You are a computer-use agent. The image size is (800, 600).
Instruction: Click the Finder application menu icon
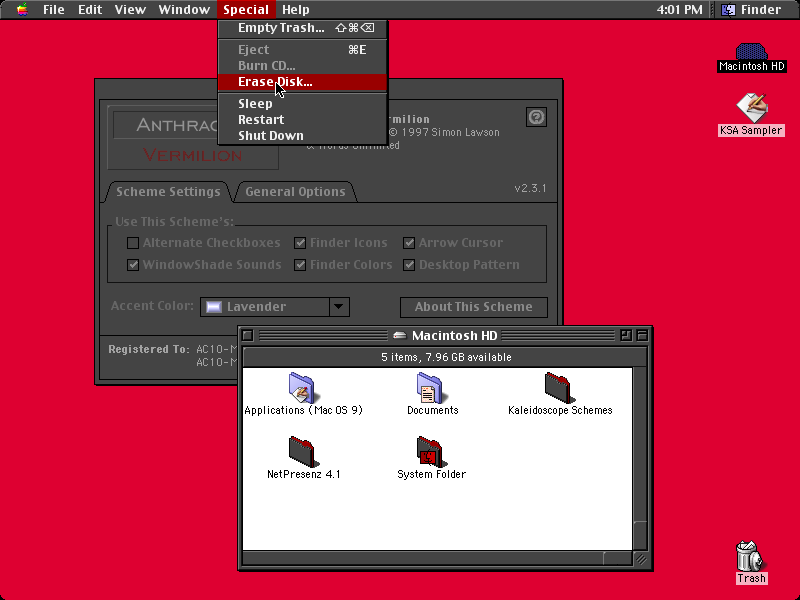coord(728,10)
